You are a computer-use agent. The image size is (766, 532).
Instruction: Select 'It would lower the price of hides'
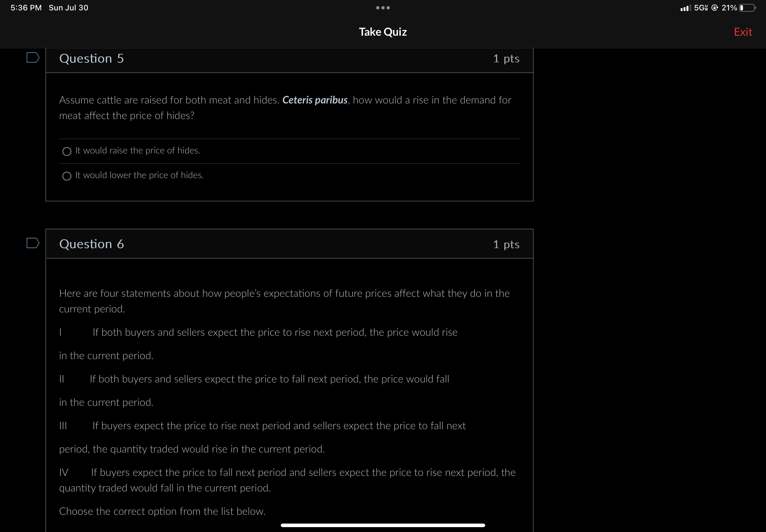(67, 176)
